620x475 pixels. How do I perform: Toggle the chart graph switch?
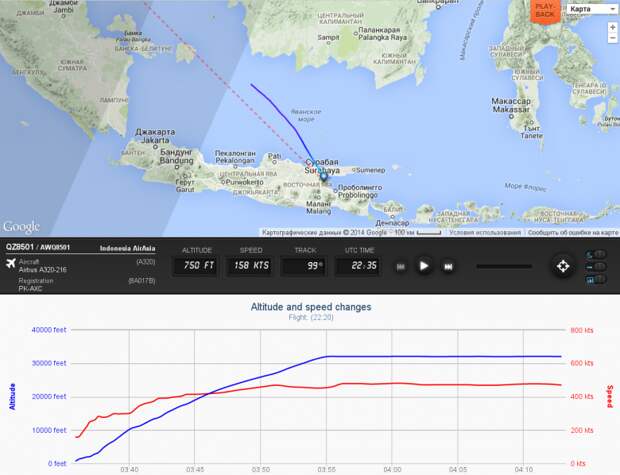pyautogui.click(x=595, y=279)
